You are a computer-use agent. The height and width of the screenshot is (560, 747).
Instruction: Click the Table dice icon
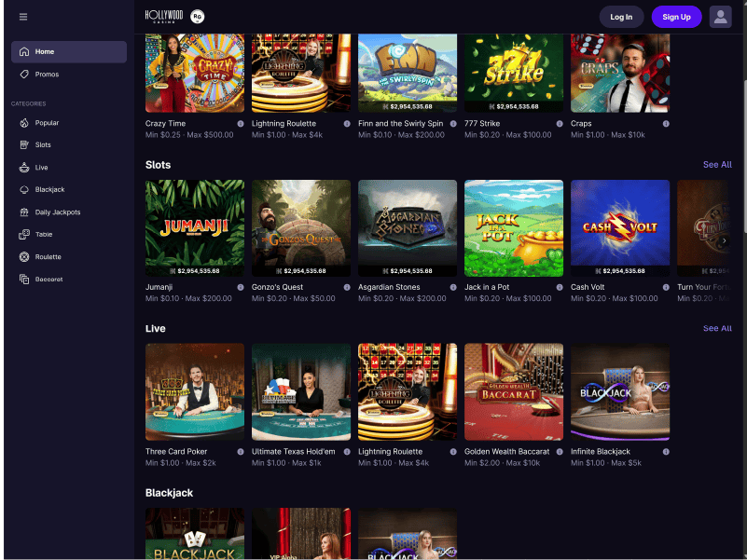pos(24,234)
